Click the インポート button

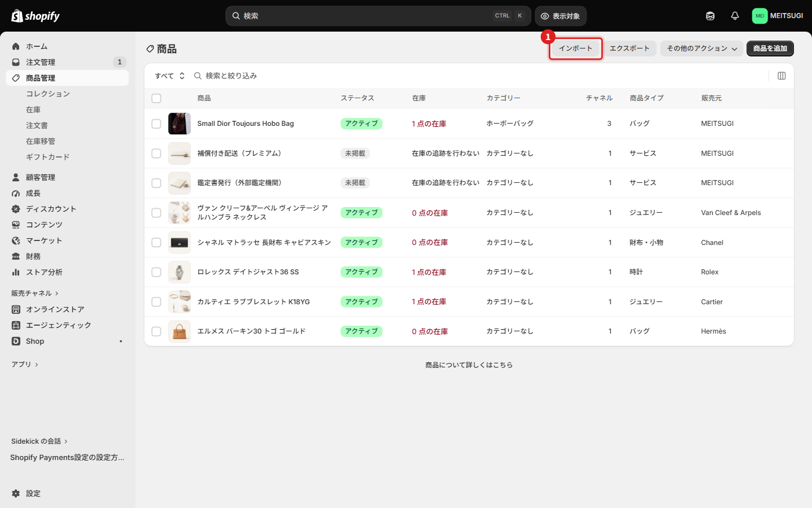pos(576,49)
